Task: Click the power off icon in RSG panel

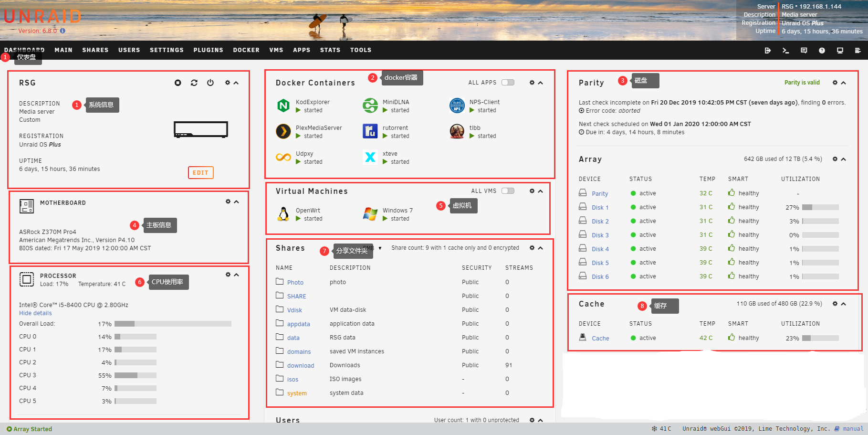Action: tap(210, 83)
